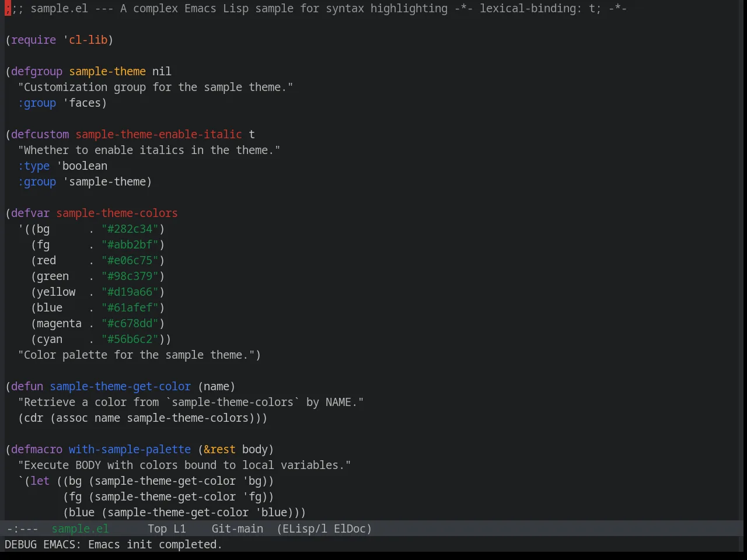
Task: Click the red cursor at the buffer start
Action: coord(8,8)
